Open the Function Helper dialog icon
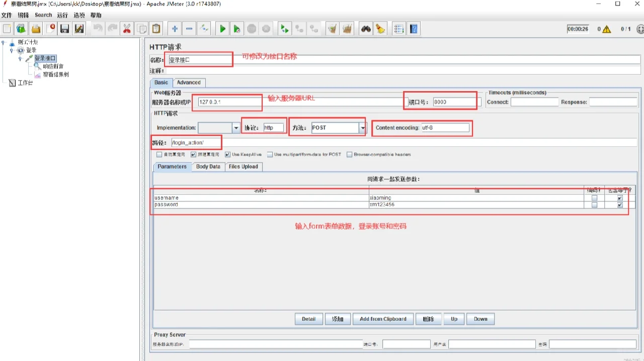The height and width of the screenshot is (361, 644). [x=399, y=29]
